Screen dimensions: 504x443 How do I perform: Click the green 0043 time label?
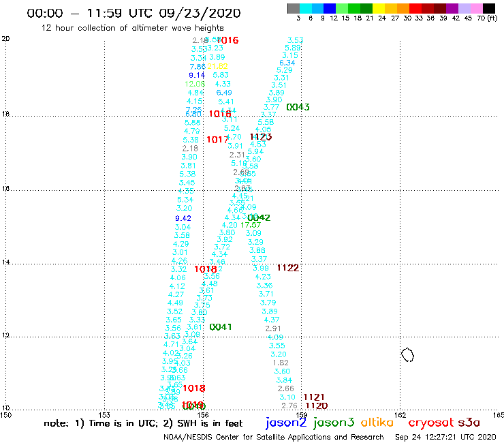point(298,107)
